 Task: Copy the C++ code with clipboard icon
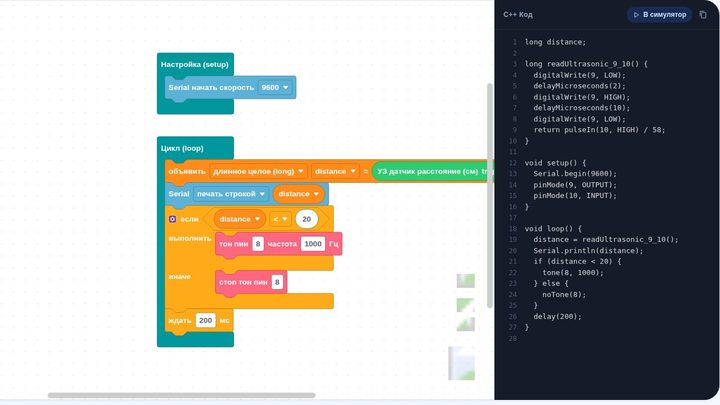click(x=703, y=15)
